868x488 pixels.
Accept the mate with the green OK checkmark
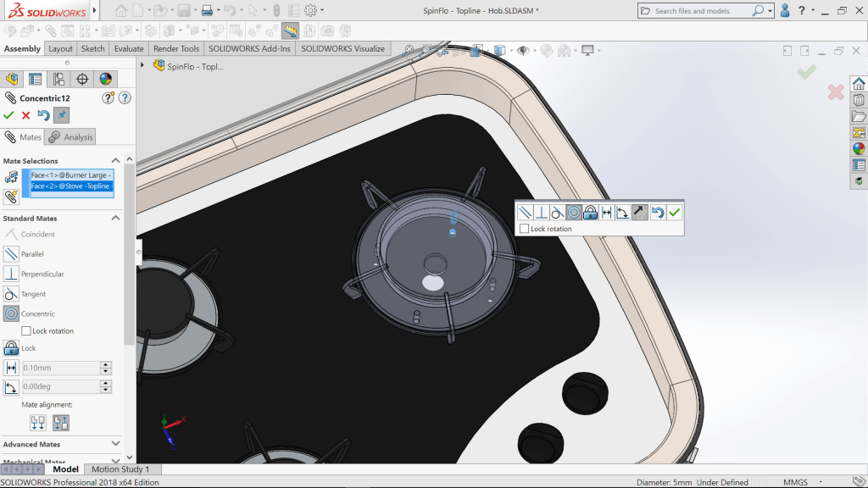point(8,115)
